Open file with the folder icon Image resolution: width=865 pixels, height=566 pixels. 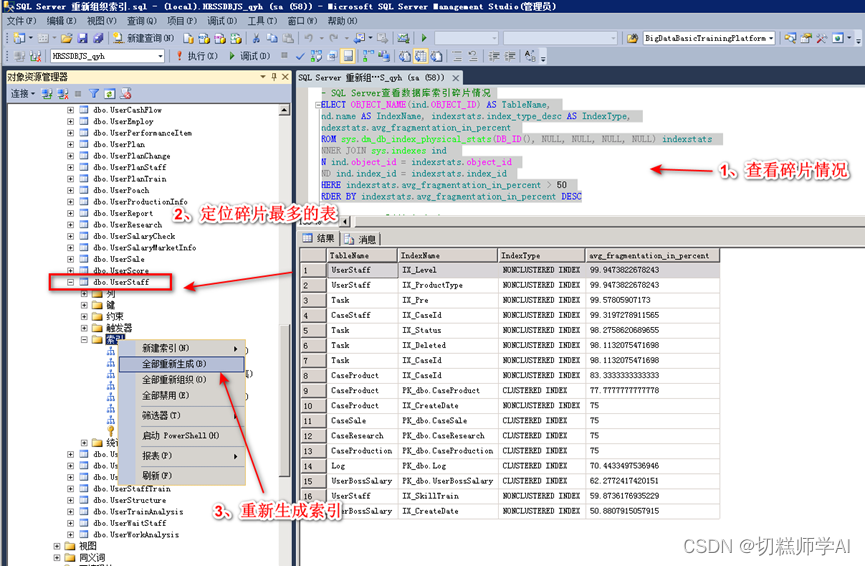[66, 38]
